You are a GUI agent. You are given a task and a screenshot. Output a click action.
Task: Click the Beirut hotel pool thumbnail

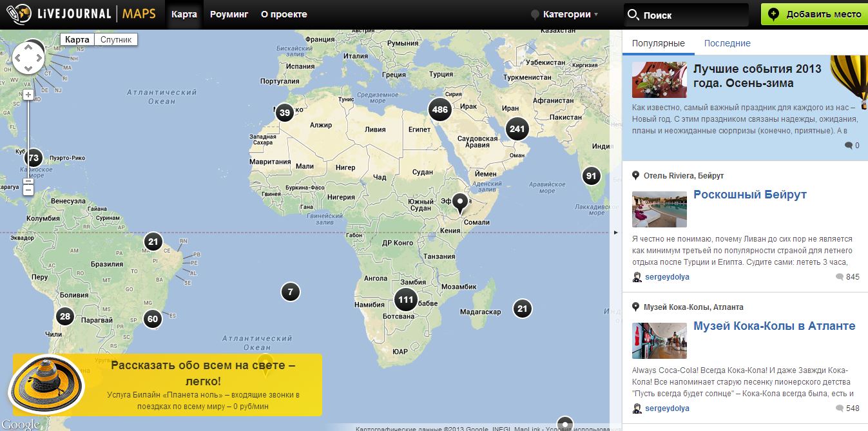pyautogui.click(x=659, y=209)
